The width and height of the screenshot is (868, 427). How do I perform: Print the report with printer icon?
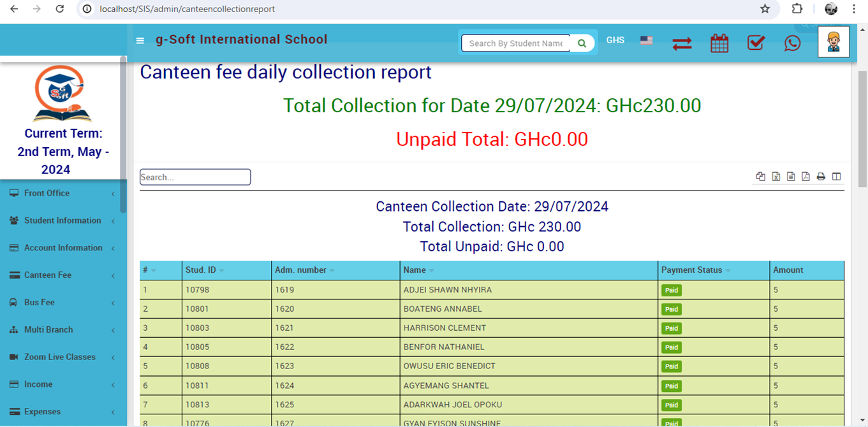click(x=821, y=177)
